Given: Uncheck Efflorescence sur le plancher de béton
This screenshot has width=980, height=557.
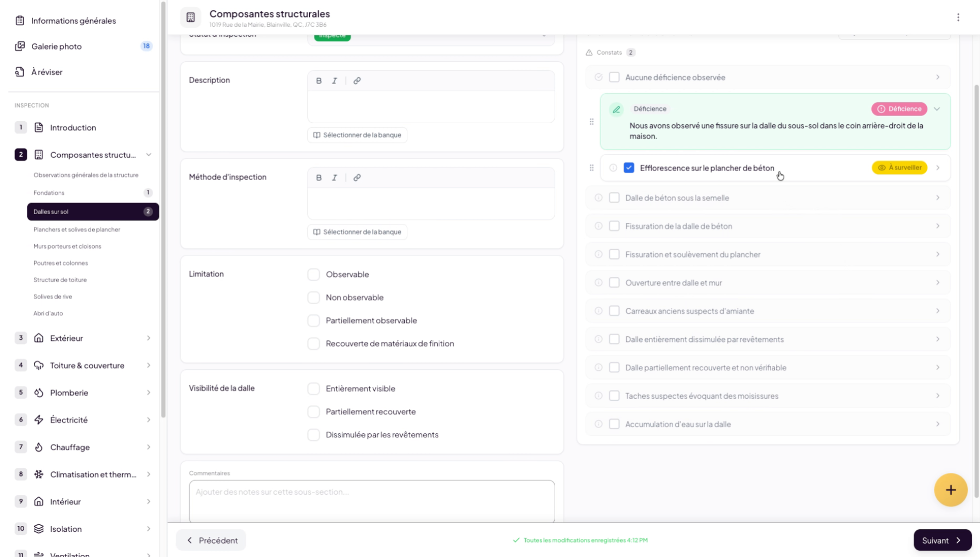Looking at the screenshot, I should [x=628, y=168].
